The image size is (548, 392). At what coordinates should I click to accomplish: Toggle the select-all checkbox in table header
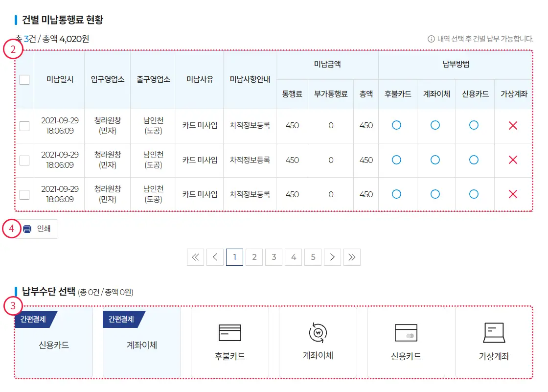click(24, 80)
